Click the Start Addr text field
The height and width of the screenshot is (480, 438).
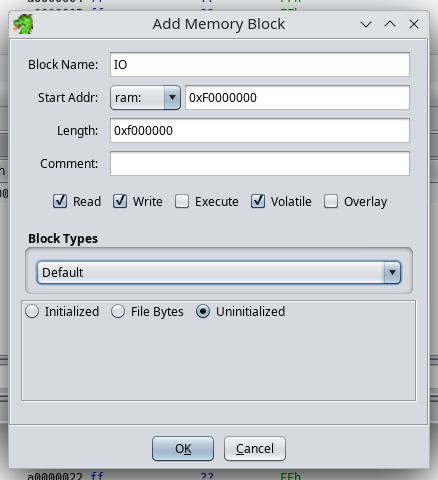tap(297, 97)
